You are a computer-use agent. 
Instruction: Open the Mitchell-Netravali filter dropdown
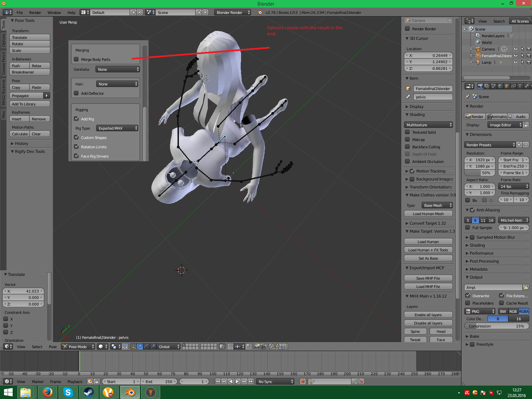click(513, 220)
